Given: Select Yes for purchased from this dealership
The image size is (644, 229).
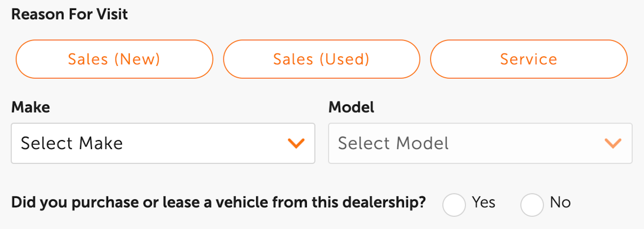Looking at the screenshot, I should tap(454, 204).
